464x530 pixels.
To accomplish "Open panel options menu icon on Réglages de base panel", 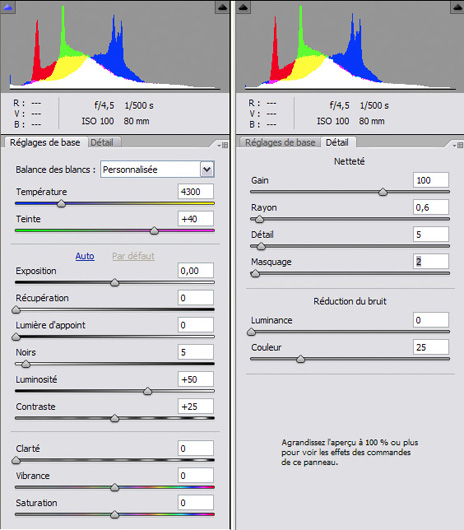I will click(223, 145).
